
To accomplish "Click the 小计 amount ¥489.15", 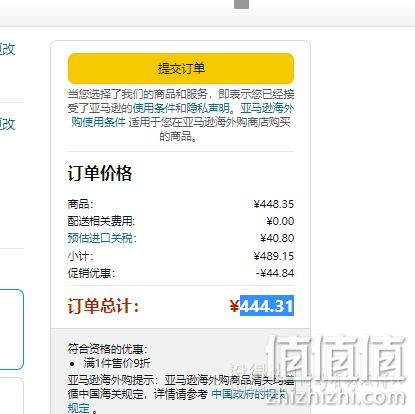I will coord(274,256).
